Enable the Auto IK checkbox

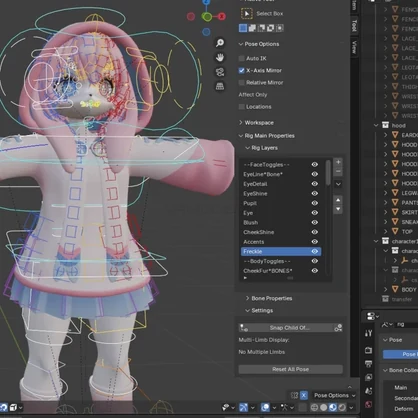tap(242, 58)
